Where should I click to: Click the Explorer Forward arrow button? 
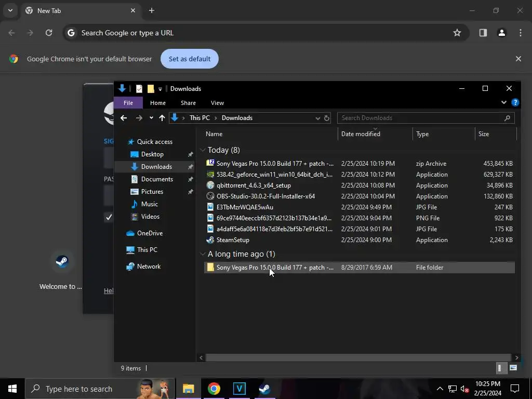(x=139, y=118)
